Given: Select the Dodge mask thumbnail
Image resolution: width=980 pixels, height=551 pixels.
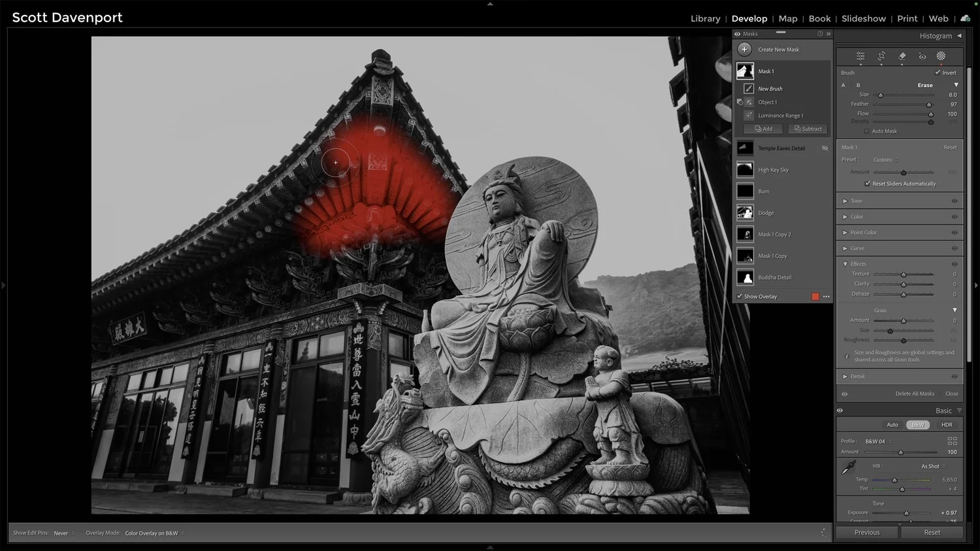Looking at the screenshot, I should click(745, 212).
